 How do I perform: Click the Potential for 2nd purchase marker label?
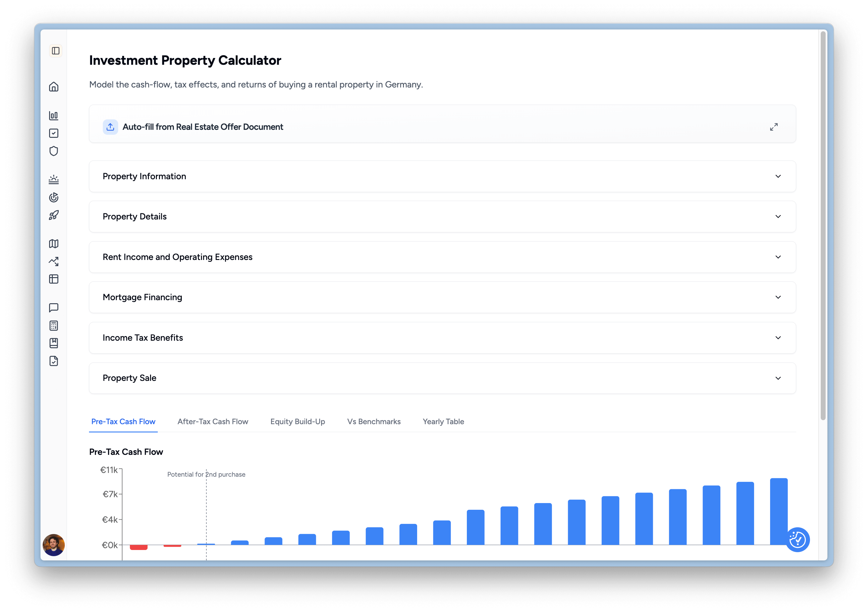pos(207,474)
